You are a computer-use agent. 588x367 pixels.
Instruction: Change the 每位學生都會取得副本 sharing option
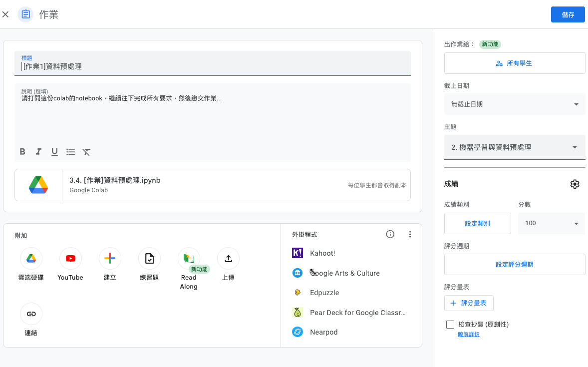click(x=377, y=185)
